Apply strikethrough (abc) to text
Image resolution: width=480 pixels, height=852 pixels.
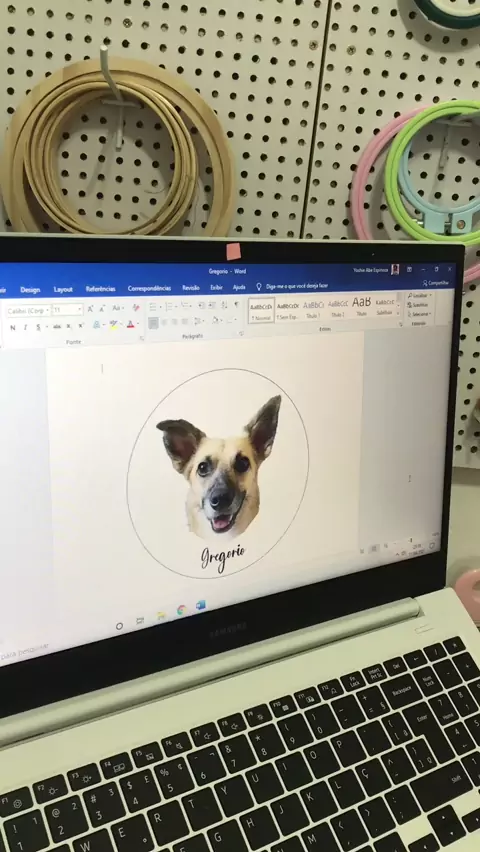click(x=57, y=327)
